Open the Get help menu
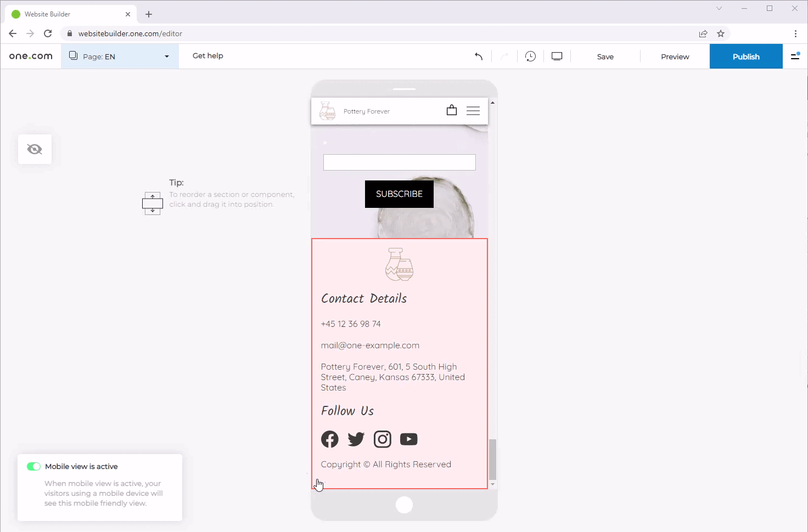 [x=207, y=56]
